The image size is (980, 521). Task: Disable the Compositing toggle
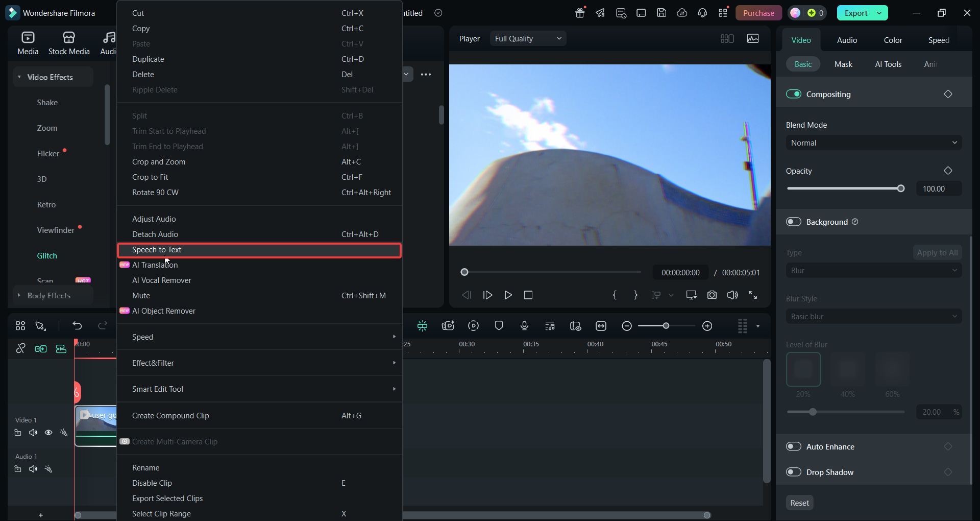[794, 94]
